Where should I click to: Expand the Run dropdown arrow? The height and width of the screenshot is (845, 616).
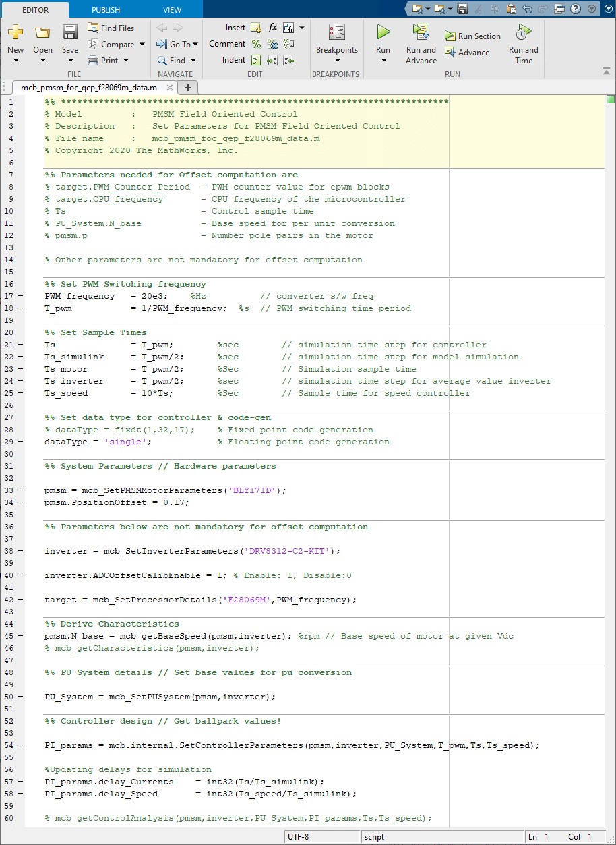[x=383, y=61]
